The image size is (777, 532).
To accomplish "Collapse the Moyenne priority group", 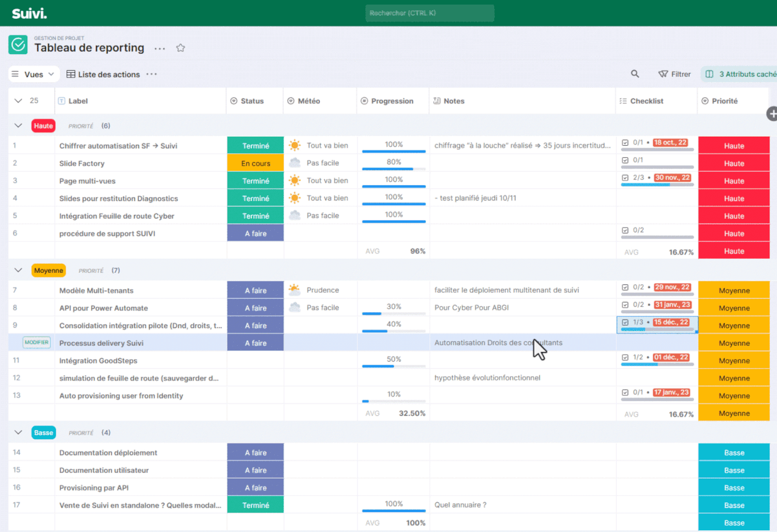I will [x=18, y=271].
